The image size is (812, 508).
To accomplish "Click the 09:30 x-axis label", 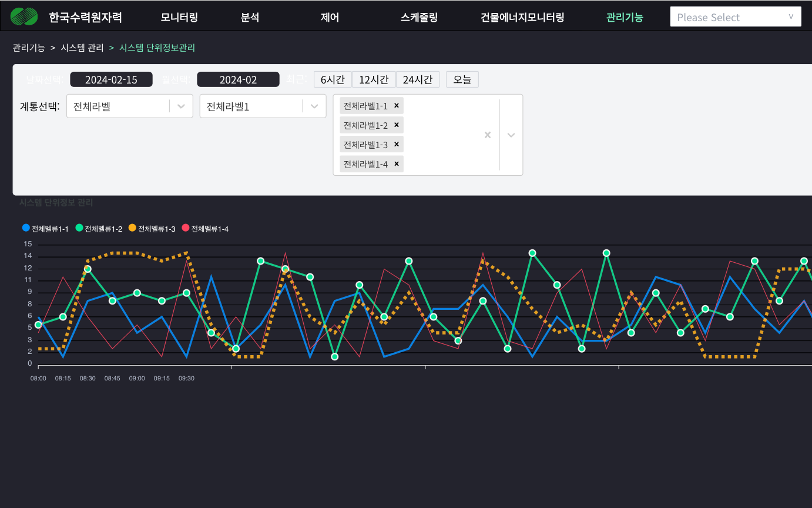I will coord(186,378).
